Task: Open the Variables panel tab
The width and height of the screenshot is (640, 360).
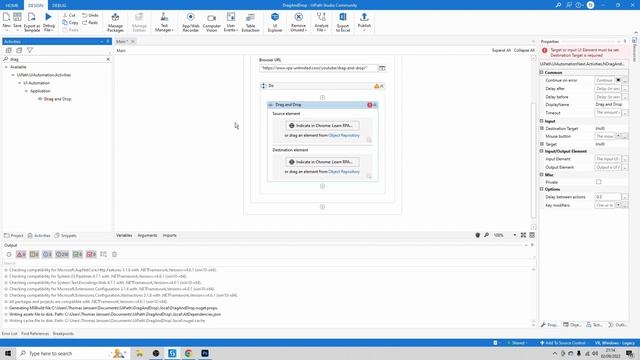Action: 124,236
